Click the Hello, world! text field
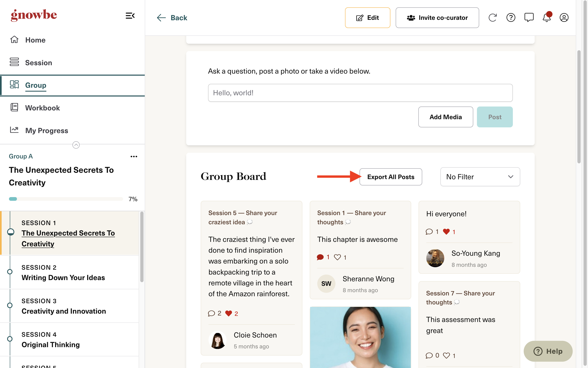Viewport: 588px width, 368px height. 360,93
